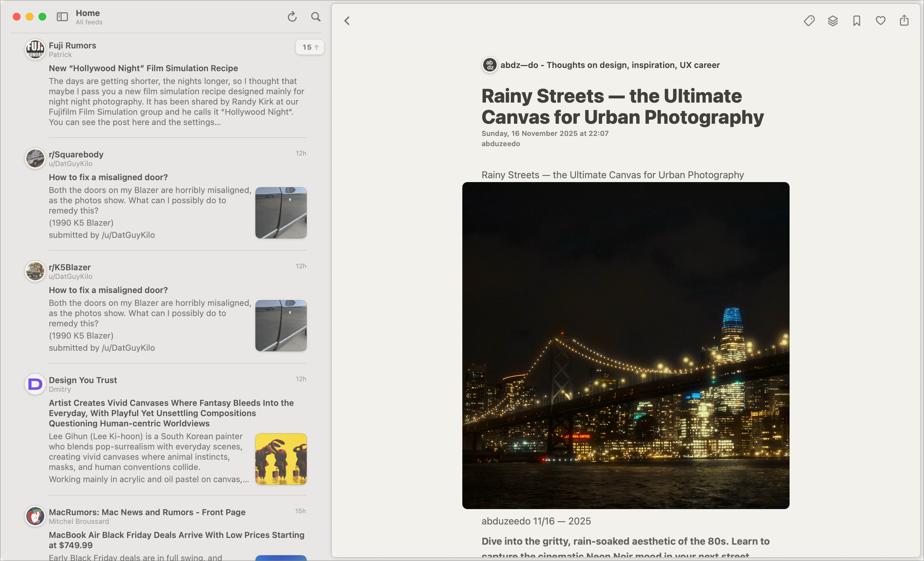Click the 15 unread count badge

coord(310,47)
